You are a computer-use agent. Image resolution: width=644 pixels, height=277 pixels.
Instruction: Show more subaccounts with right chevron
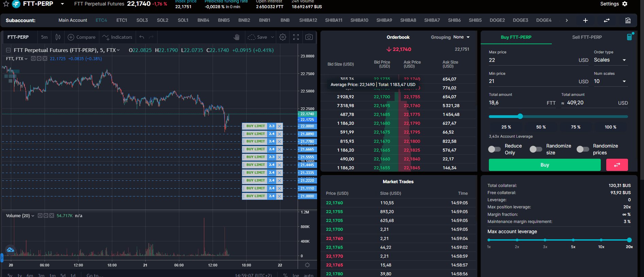coord(566,20)
